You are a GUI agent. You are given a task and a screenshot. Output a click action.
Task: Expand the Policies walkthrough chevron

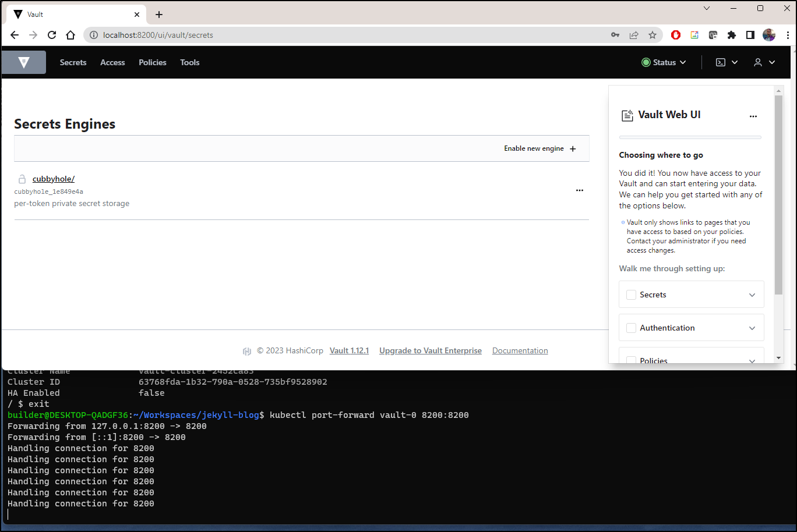(x=752, y=361)
